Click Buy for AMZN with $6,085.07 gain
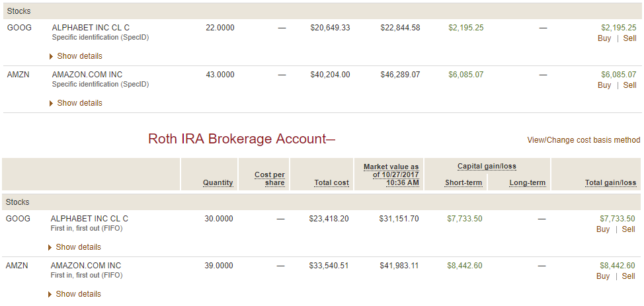Image resolution: width=644 pixels, height=306 pixels. pyautogui.click(x=604, y=85)
